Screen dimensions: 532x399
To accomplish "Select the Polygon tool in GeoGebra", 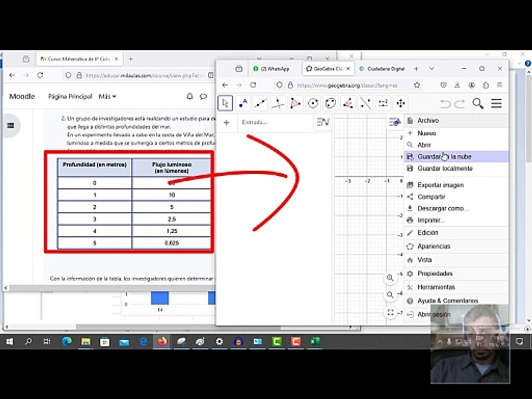I will pyautogui.click(x=295, y=104).
